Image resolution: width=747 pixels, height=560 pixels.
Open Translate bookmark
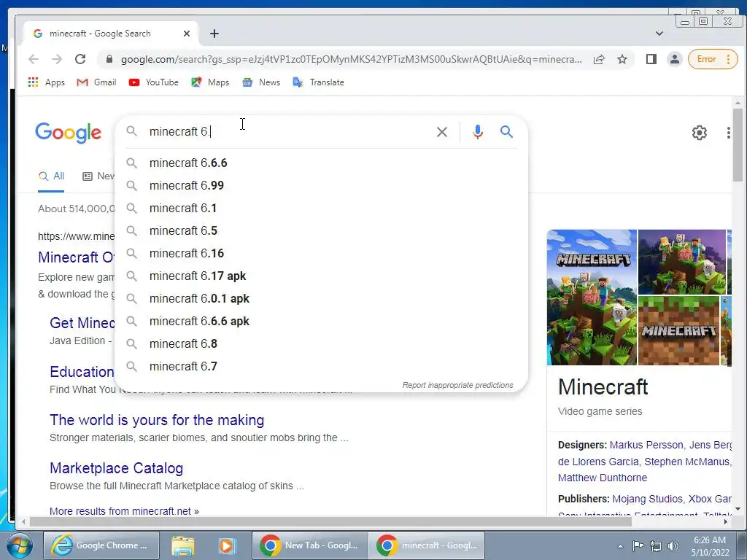coord(318,82)
